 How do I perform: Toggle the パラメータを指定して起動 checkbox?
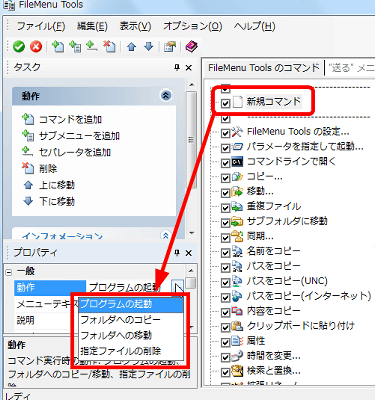click(226, 148)
